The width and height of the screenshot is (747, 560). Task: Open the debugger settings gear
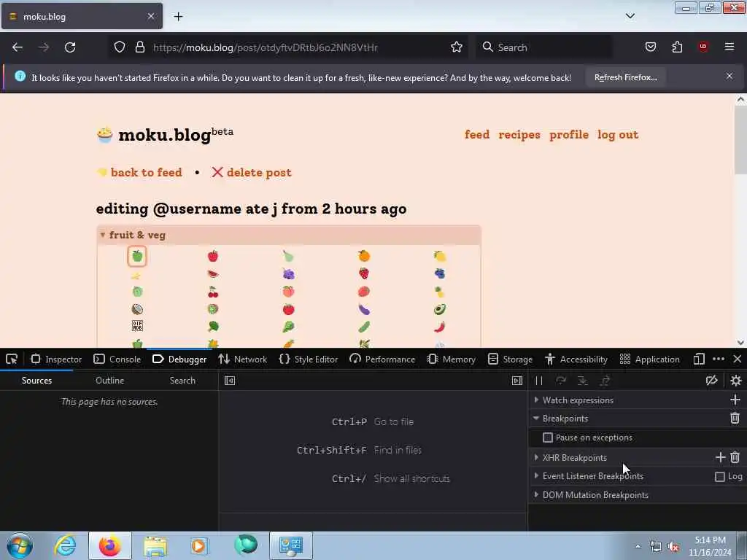[x=736, y=381]
